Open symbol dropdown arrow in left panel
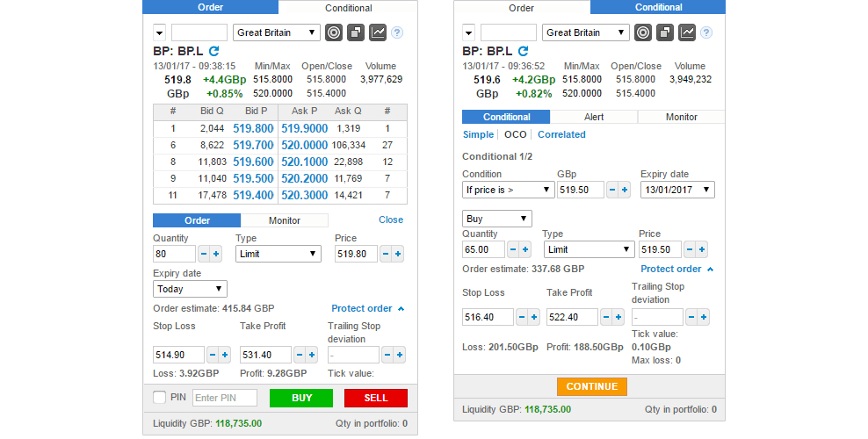868x439 pixels. coord(159,32)
